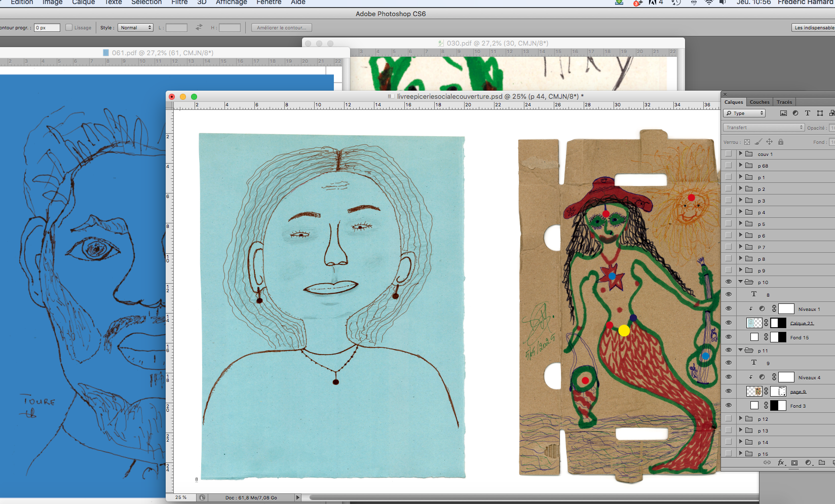This screenshot has width=835, height=504.
Task: Click the Fond 15 color fill swatch
Action: point(754,337)
